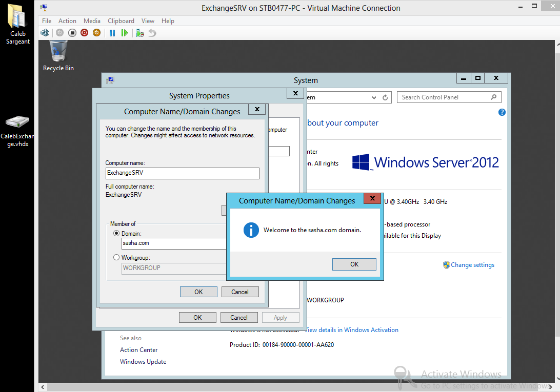The height and width of the screenshot is (392, 560).
Task: Click the Full computer name ExchangeSRV text
Action: point(124,195)
